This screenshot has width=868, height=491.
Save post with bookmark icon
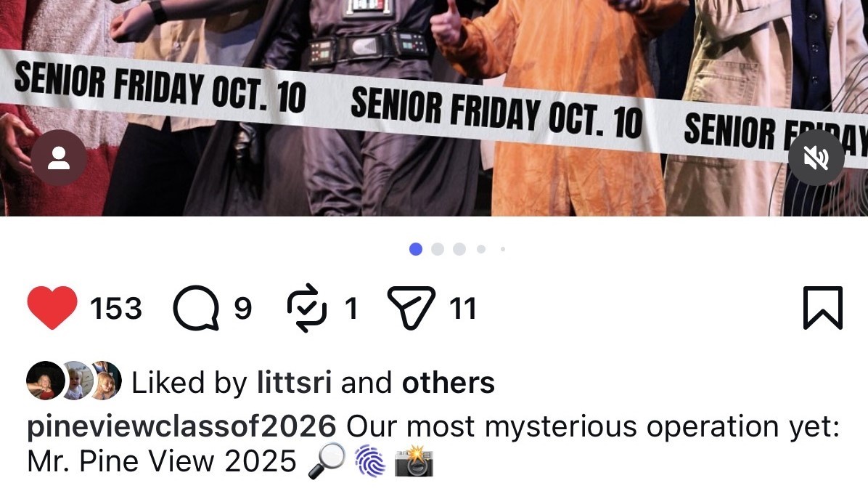click(822, 307)
